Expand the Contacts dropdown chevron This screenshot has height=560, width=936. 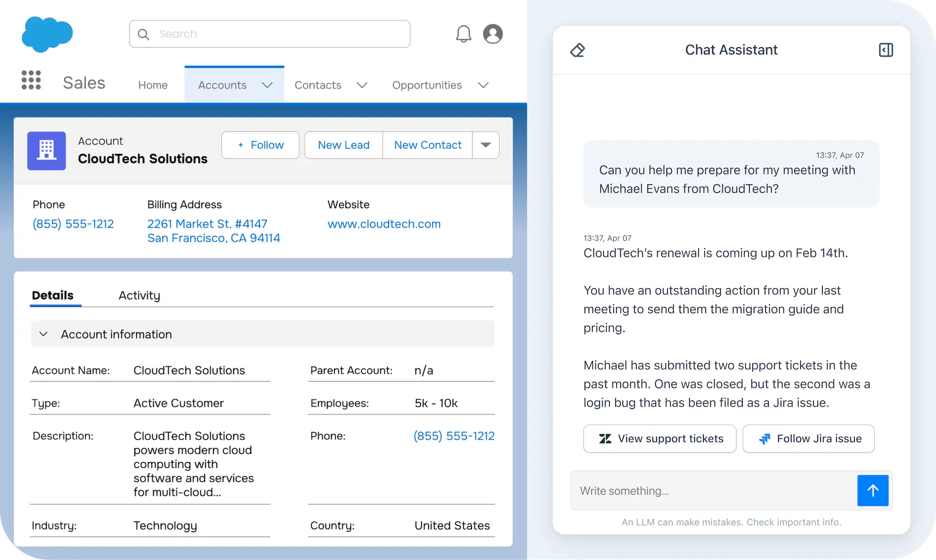tap(362, 85)
